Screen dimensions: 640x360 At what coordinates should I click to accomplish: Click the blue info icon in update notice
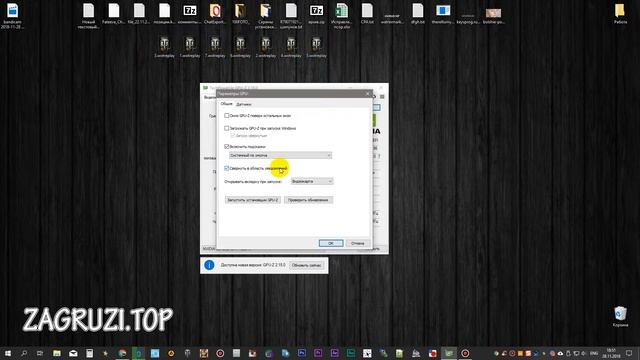pos(209,265)
